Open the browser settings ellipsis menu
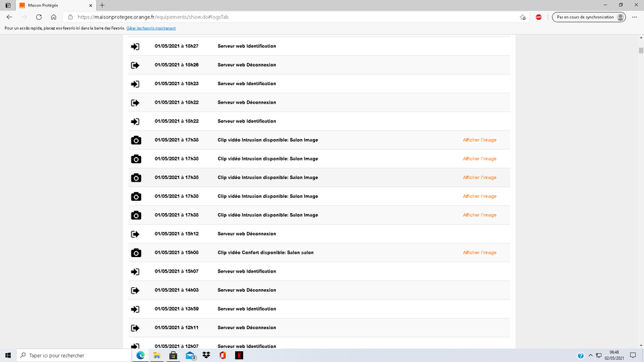 (x=635, y=17)
